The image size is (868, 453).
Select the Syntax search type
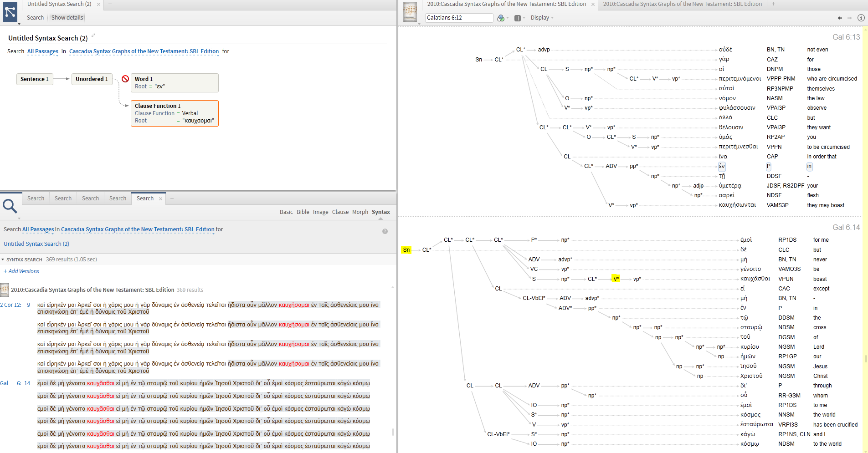[x=380, y=212]
